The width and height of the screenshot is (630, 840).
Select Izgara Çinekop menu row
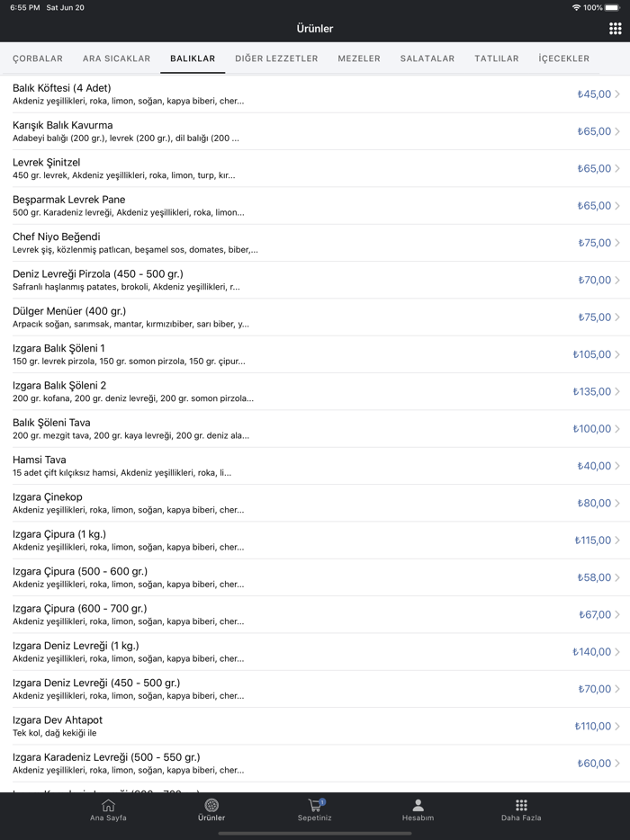(270, 503)
